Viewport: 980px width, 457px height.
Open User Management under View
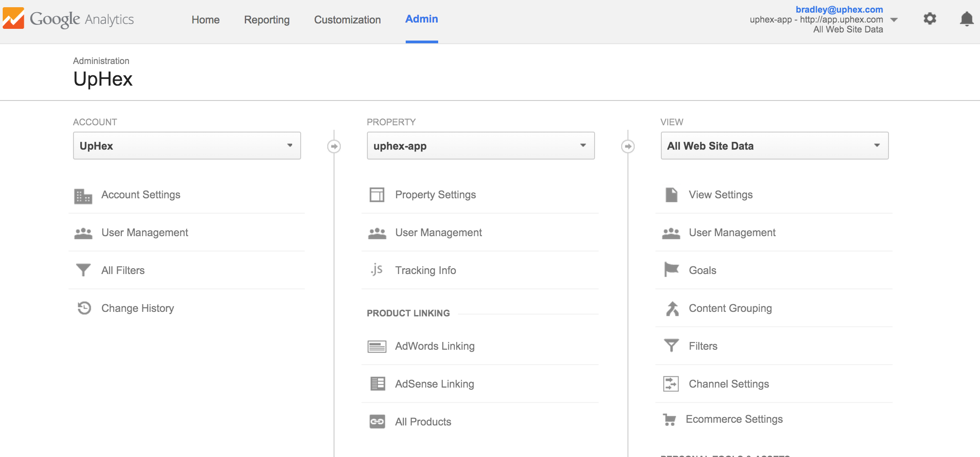pyautogui.click(x=732, y=233)
